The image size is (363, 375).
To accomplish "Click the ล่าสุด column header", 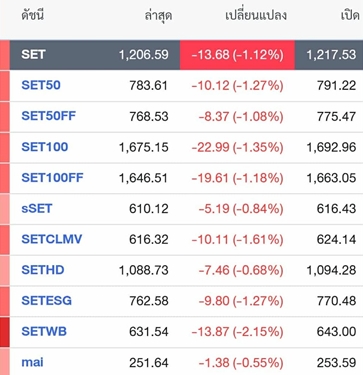I will point(158,16).
